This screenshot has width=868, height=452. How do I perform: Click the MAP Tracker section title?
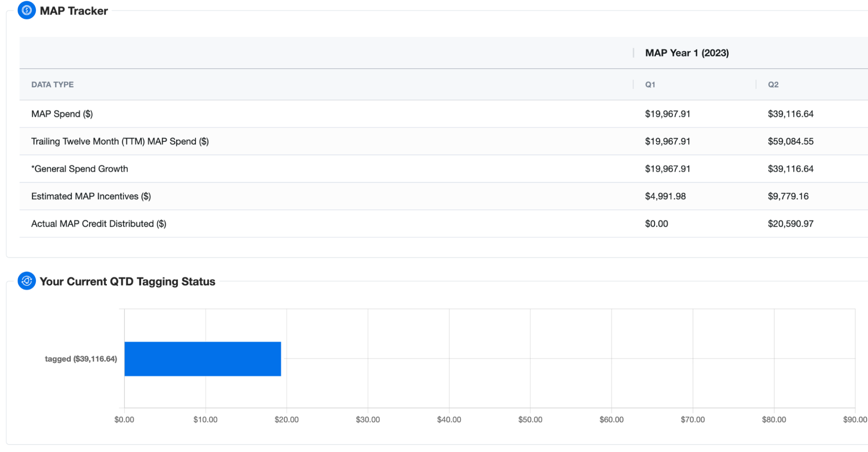click(74, 11)
